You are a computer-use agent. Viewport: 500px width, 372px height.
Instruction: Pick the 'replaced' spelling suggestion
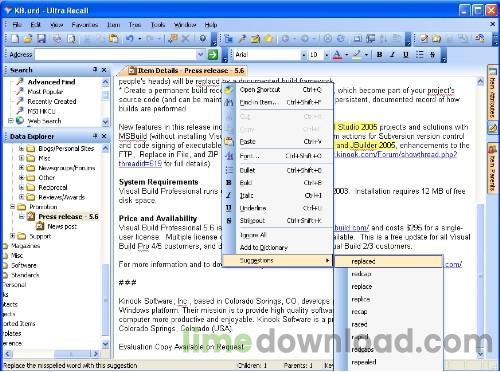coord(389,261)
